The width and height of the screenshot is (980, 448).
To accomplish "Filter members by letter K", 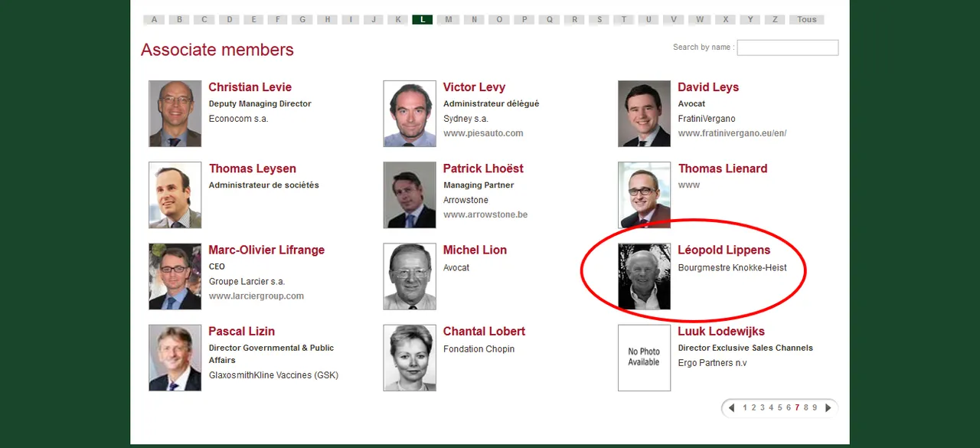I will (x=397, y=20).
